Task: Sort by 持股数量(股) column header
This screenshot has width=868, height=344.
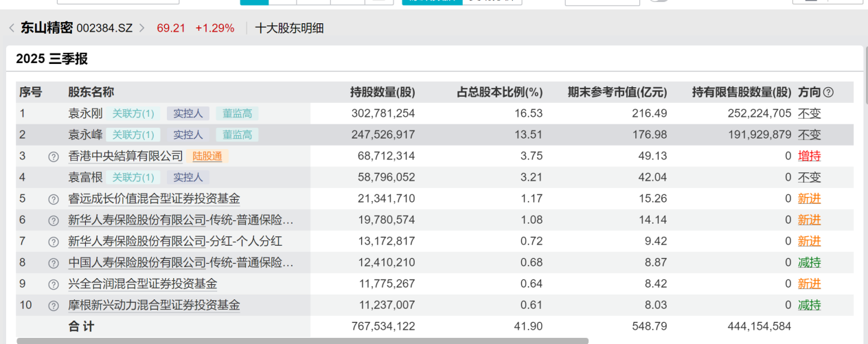Action: click(x=382, y=92)
